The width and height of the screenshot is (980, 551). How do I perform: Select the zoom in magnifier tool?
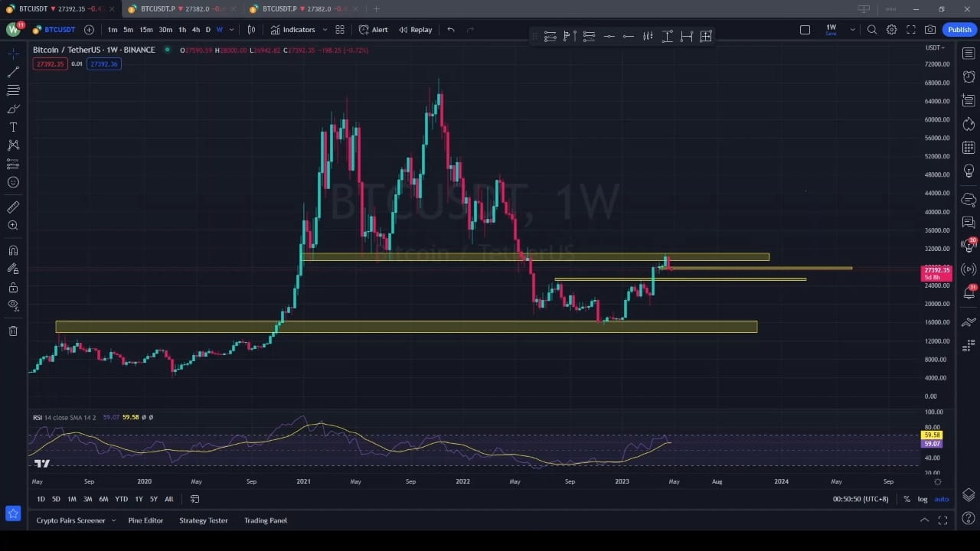13,226
